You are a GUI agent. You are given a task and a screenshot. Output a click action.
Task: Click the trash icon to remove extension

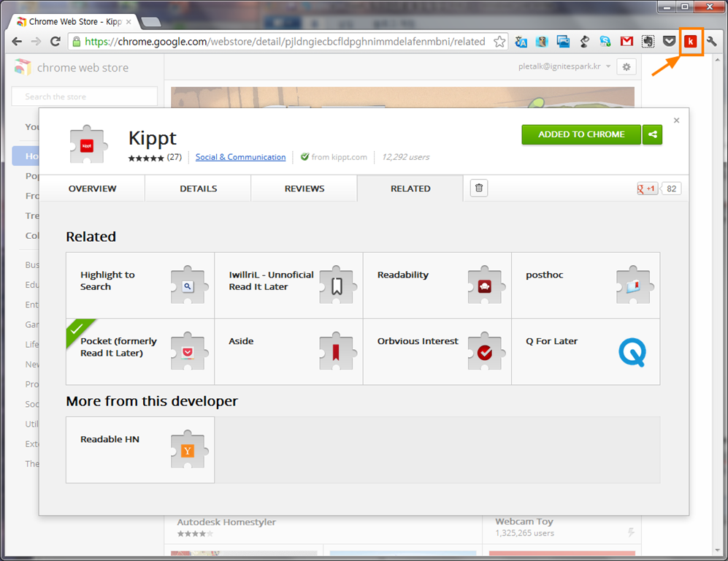pos(479,188)
